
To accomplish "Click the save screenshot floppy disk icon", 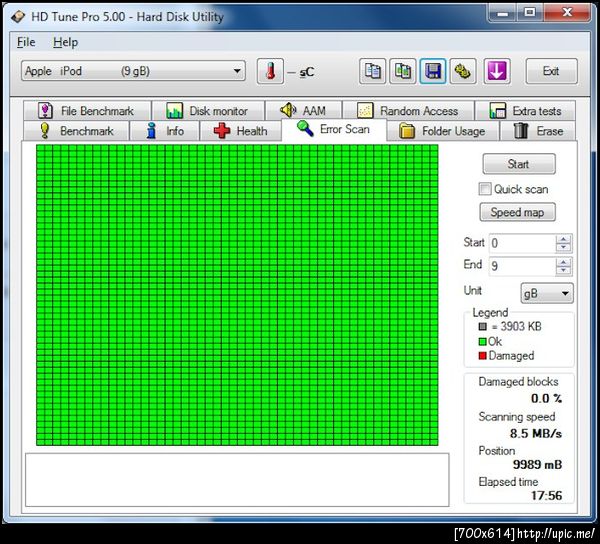I will [433, 71].
